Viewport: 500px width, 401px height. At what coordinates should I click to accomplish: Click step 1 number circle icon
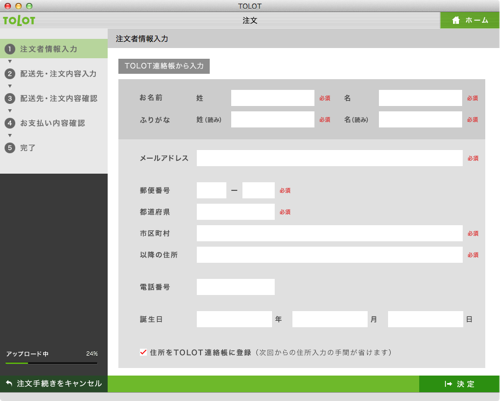(x=10, y=49)
